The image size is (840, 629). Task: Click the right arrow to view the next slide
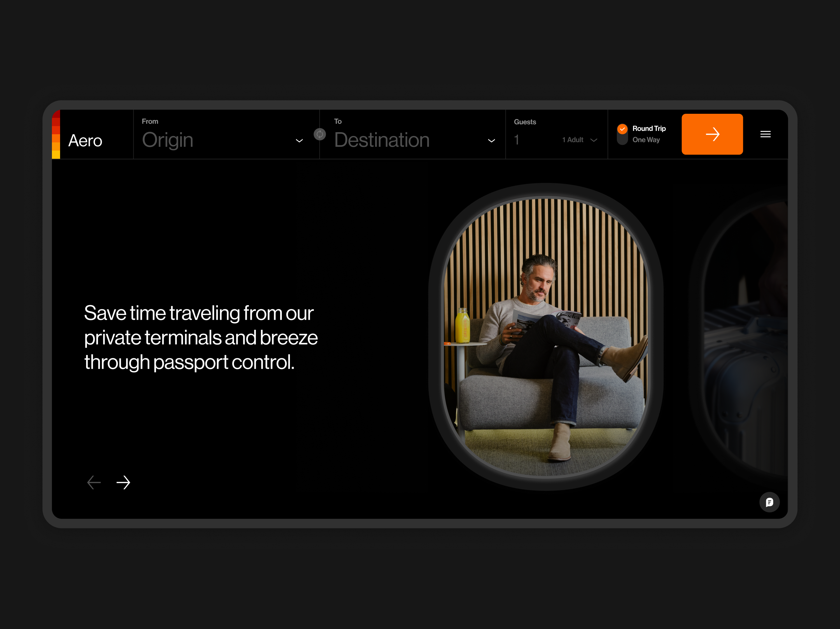[x=123, y=482]
